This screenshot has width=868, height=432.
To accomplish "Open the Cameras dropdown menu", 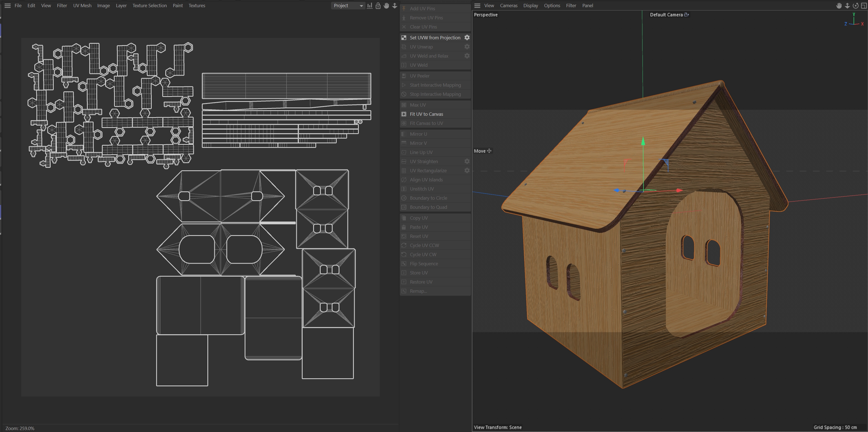I will point(508,5).
